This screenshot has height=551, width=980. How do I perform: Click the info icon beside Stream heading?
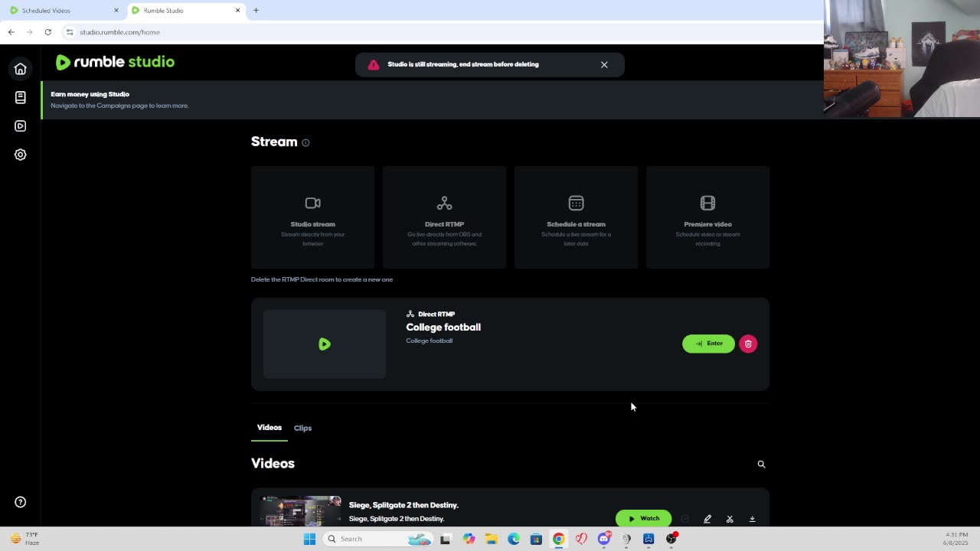[x=305, y=142]
